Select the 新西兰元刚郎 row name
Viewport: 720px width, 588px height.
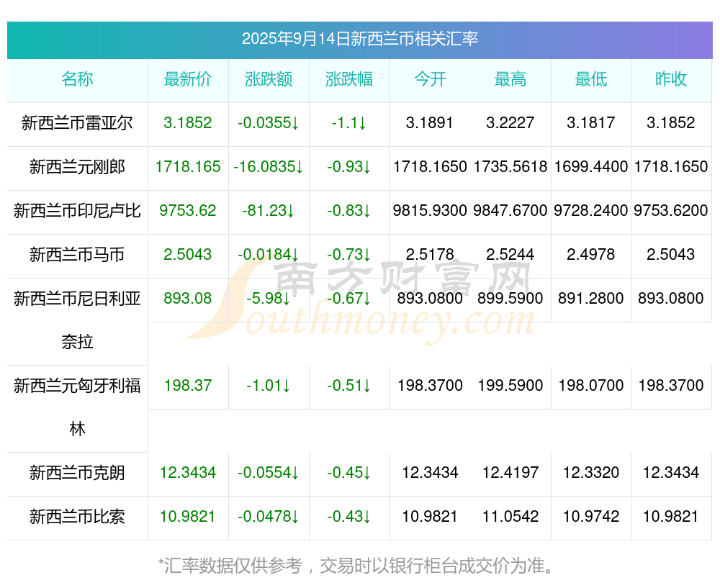point(77,167)
